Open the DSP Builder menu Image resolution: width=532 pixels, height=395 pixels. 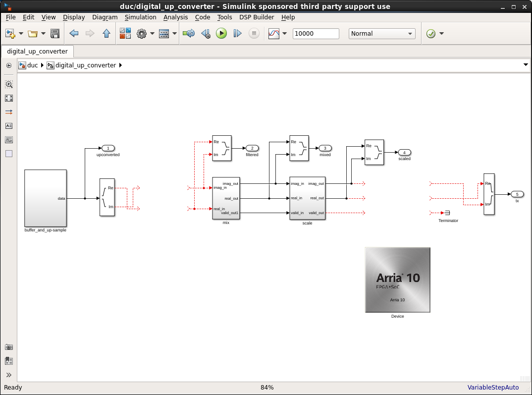[257, 17]
